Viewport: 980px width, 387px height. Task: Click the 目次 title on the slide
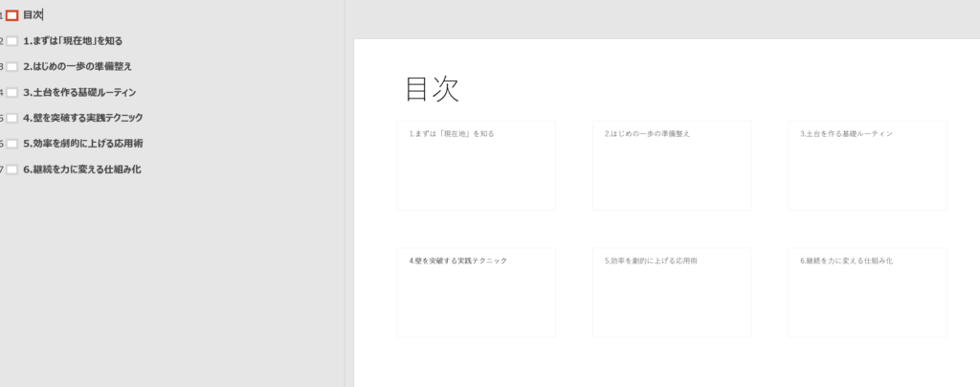433,88
